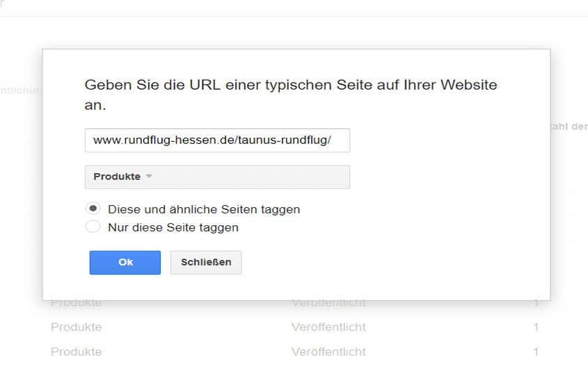Screen dimensions: 588x365
Task: Click Produkte in the bottom table row
Action: click(76, 351)
